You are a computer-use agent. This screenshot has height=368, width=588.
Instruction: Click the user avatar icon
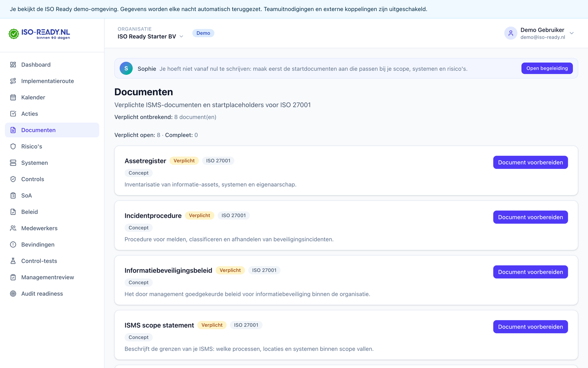(511, 33)
